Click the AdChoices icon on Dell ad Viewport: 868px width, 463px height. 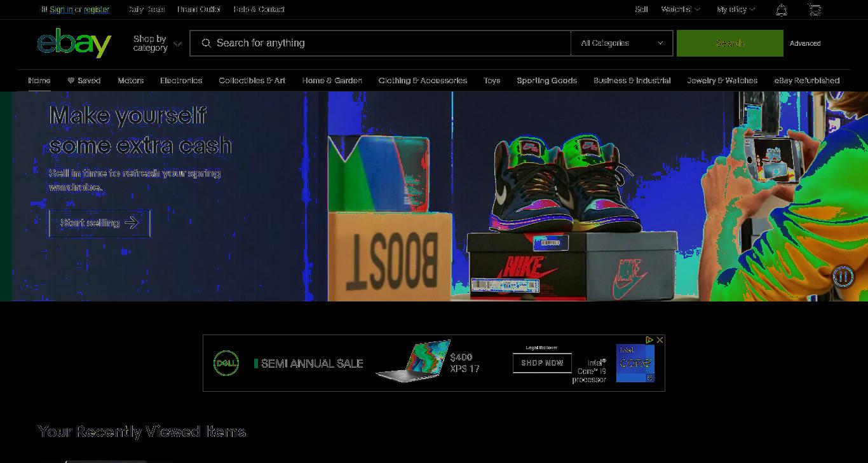pyautogui.click(x=649, y=340)
